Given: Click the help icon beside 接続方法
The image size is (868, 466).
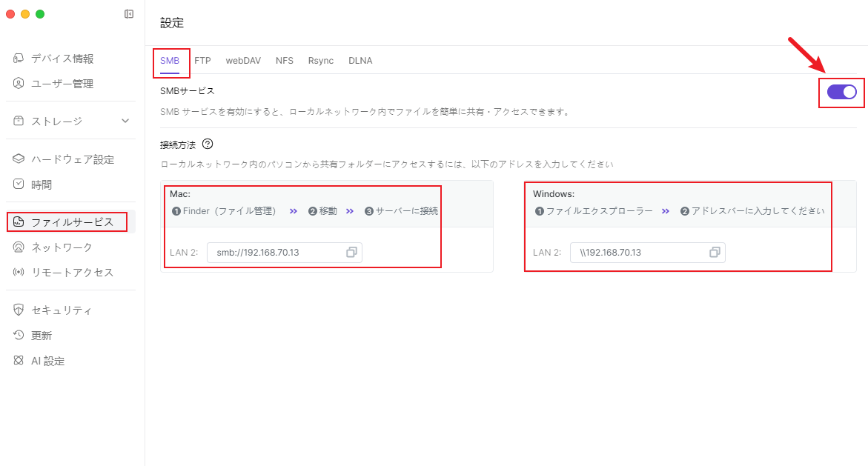Looking at the screenshot, I should (x=208, y=144).
